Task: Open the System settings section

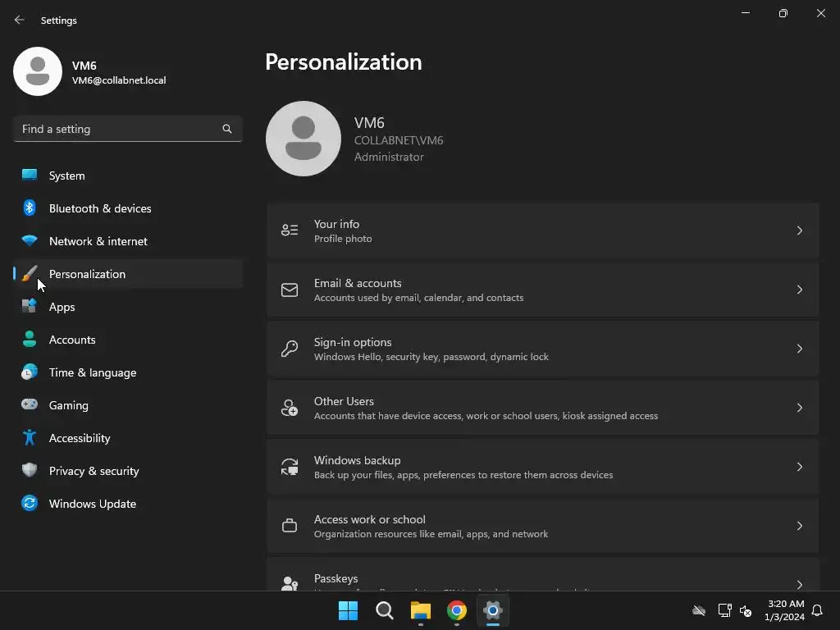Action: (128, 176)
